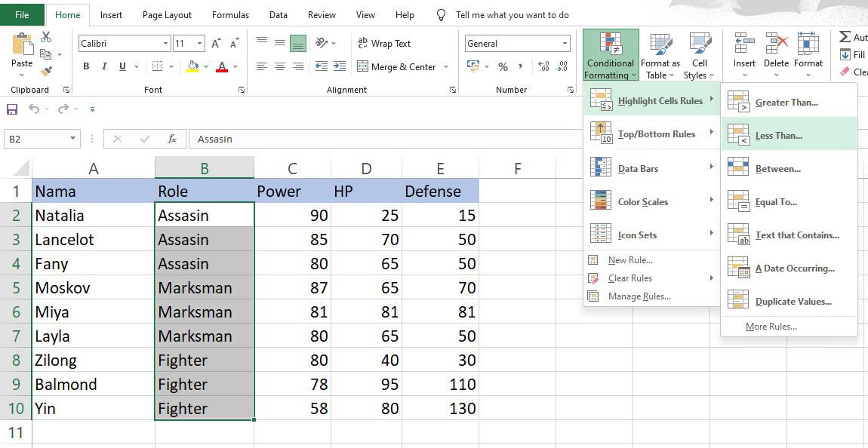This screenshot has height=448, width=868.
Task: Click the Decrease Decimal icon
Action: click(562, 67)
